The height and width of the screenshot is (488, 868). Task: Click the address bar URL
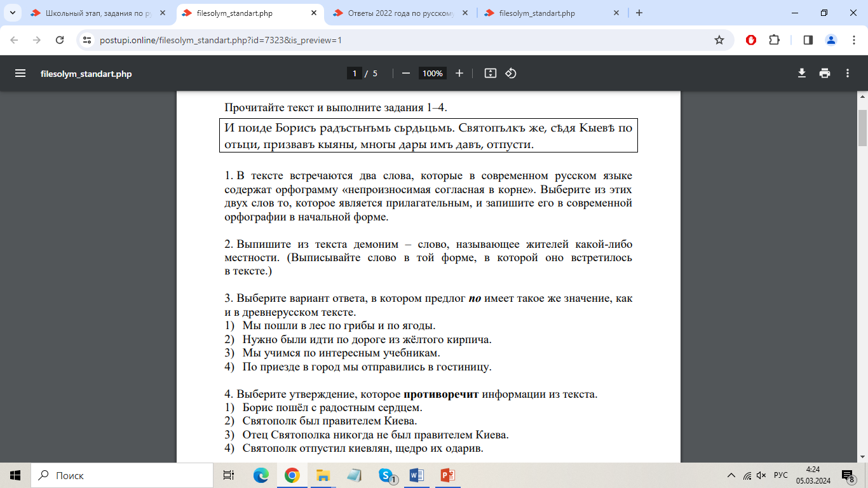(221, 40)
